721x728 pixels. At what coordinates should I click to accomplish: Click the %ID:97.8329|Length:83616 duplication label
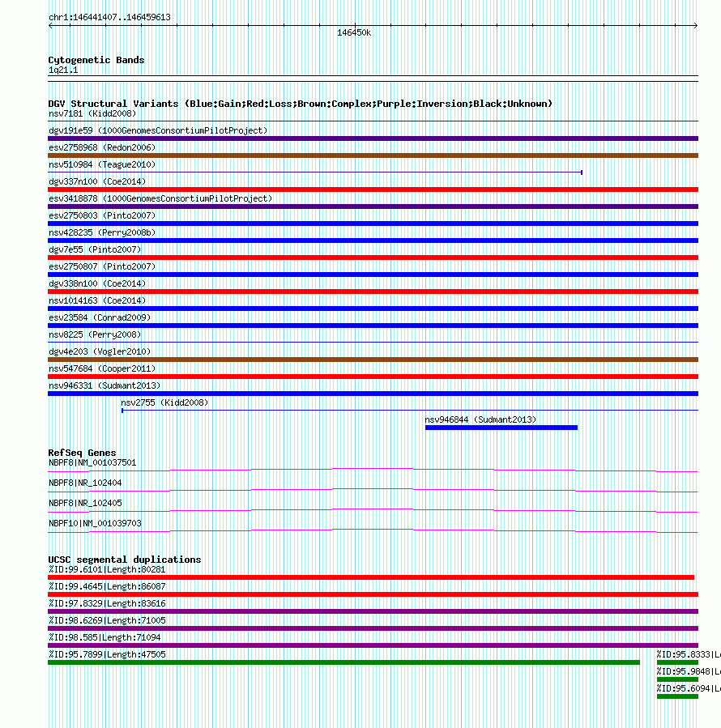coord(107,603)
